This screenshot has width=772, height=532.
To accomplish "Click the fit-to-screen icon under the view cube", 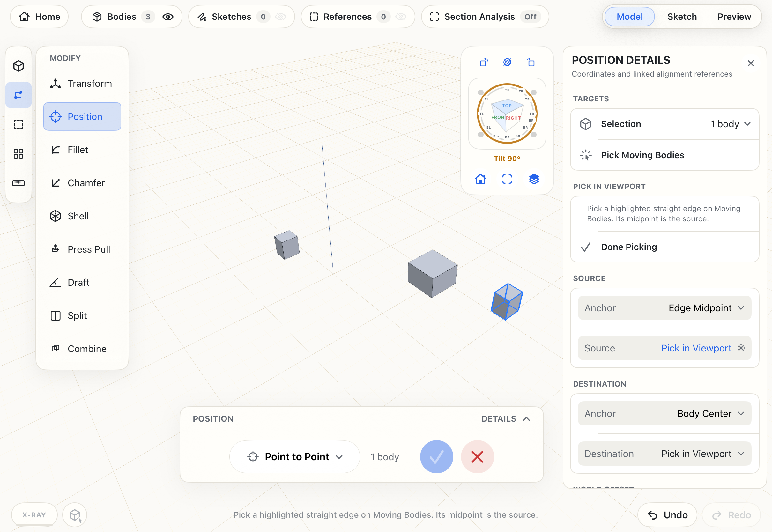I will point(507,179).
